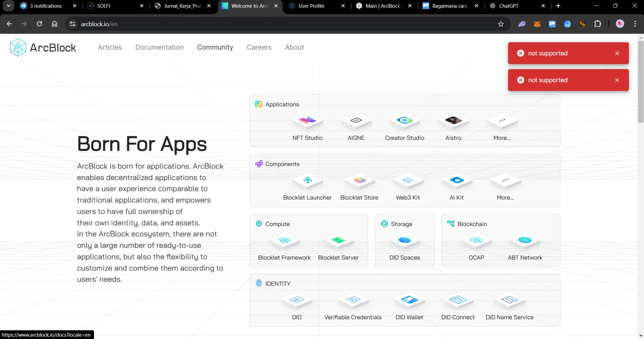
Task: Open the AIGNE application icon
Action: click(356, 121)
